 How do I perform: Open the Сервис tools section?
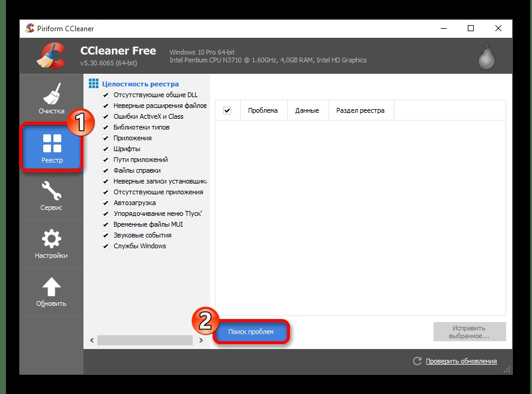tap(51, 195)
